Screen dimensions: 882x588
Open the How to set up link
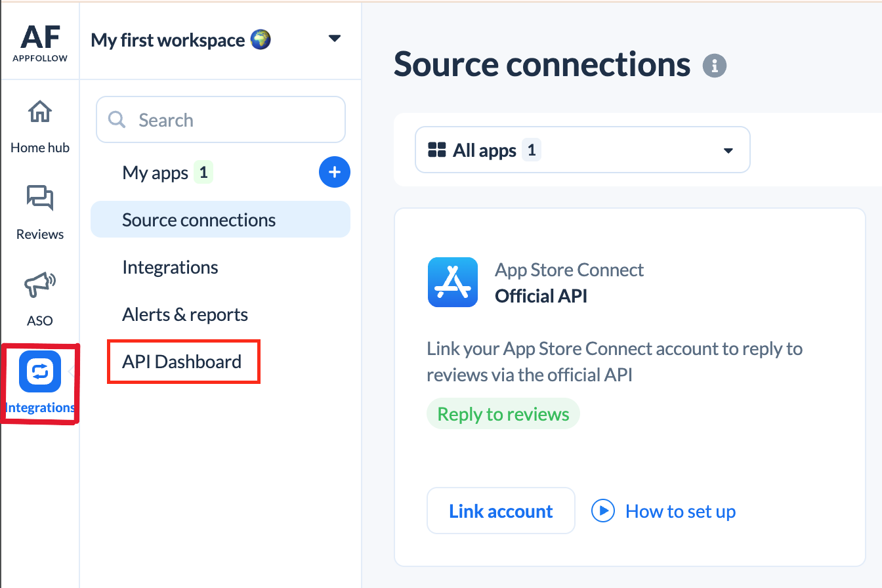(x=680, y=511)
